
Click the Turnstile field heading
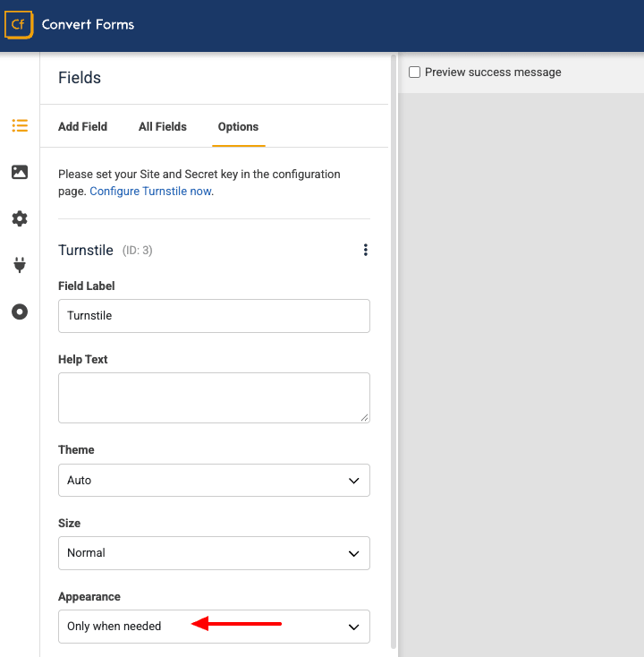click(x=86, y=250)
